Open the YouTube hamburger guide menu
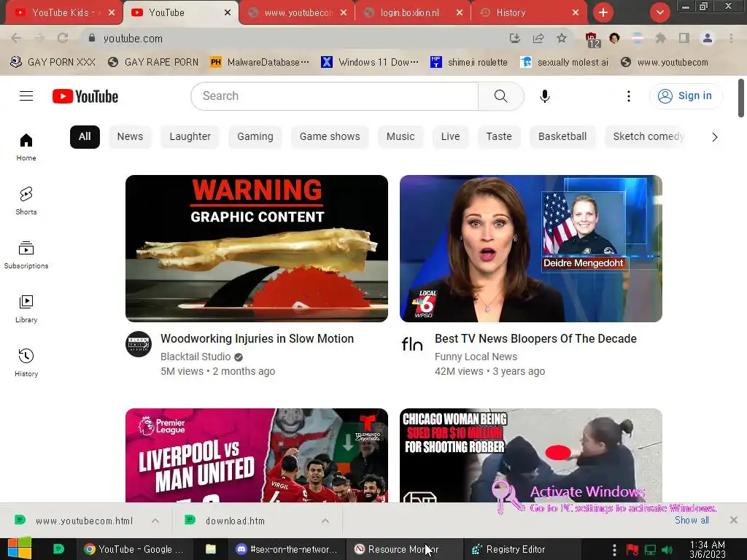This screenshot has height=560, width=747. (x=26, y=96)
